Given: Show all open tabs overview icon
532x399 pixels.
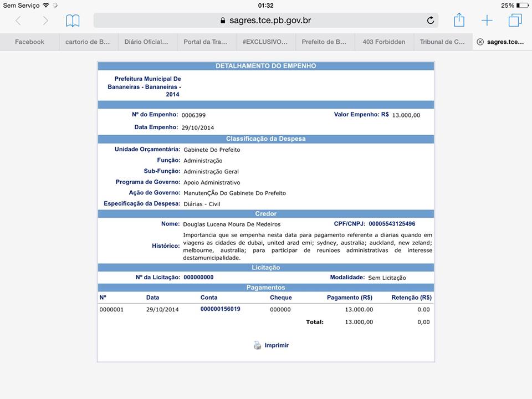Looking at the screenshot, I should [515, 21].
